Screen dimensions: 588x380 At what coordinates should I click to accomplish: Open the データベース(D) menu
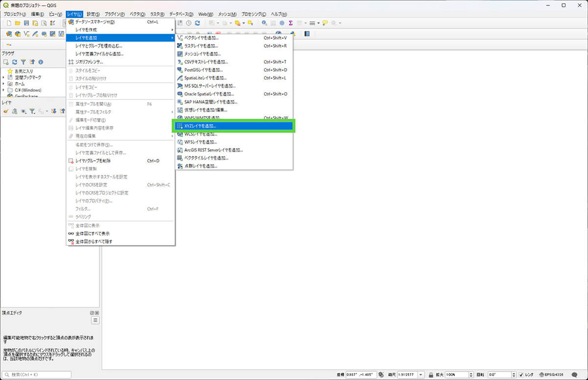pyautogui.click(x=181, y=14)
